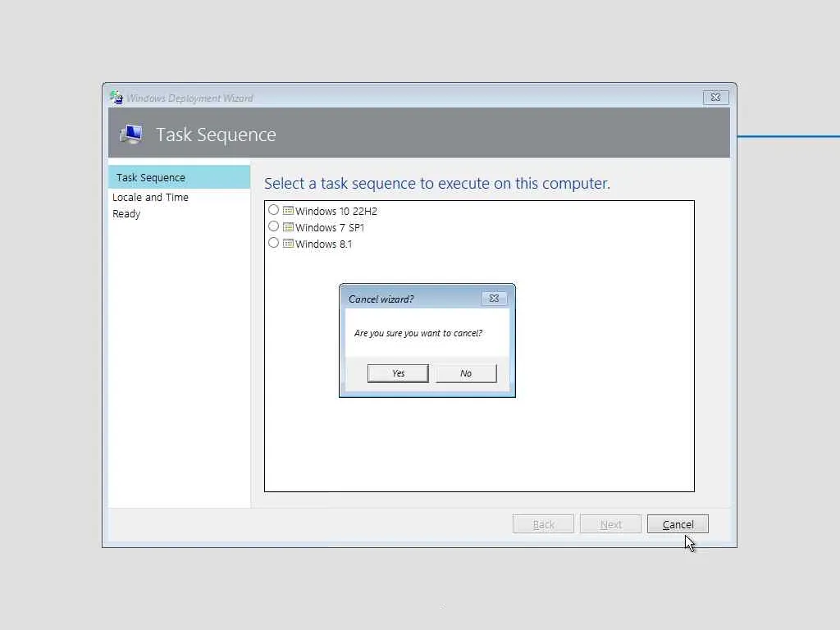The height and width of the screenshot is (630, 840).
Task: Click the Windows 10 22H2 task sequence icon
Action: (288, 211)
